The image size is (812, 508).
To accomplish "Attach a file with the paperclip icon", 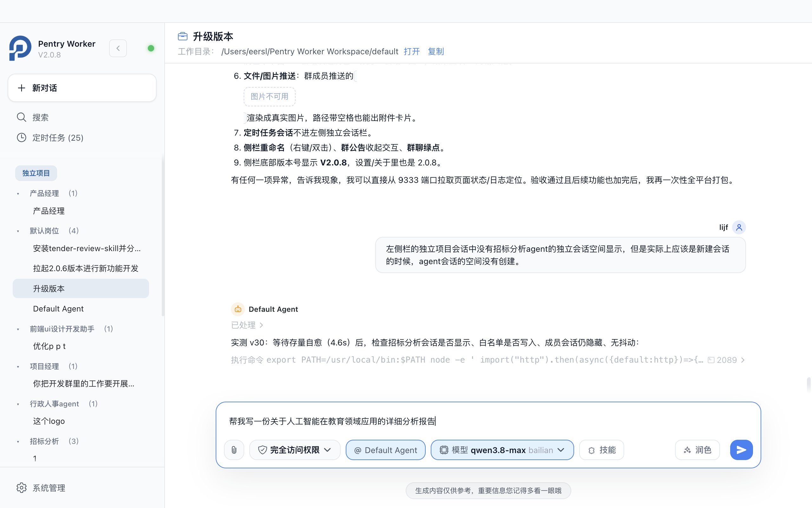I will 234,450.
